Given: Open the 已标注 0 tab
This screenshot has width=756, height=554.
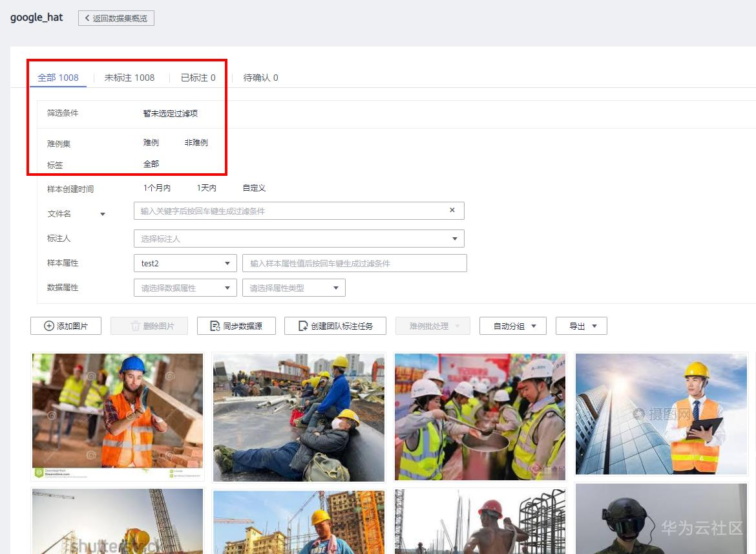Looking at the screenshot, I should coord(198,78).
